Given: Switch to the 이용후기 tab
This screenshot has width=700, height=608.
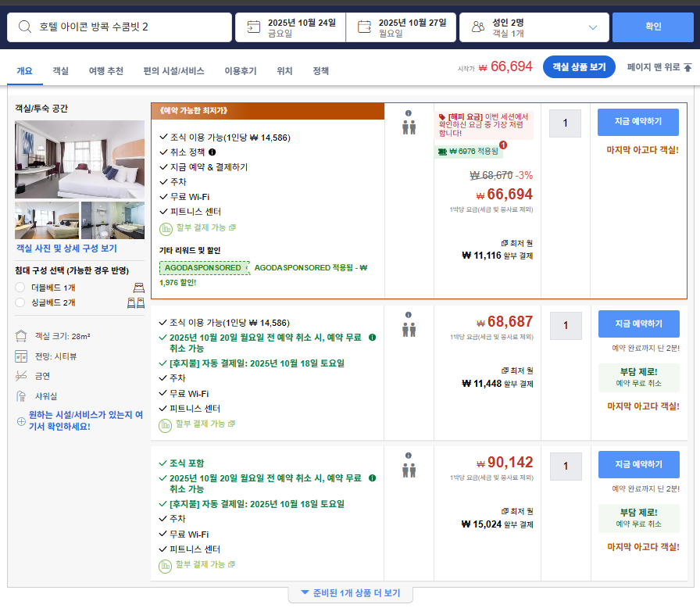Looking at the screenshot, I should [240, 71].
